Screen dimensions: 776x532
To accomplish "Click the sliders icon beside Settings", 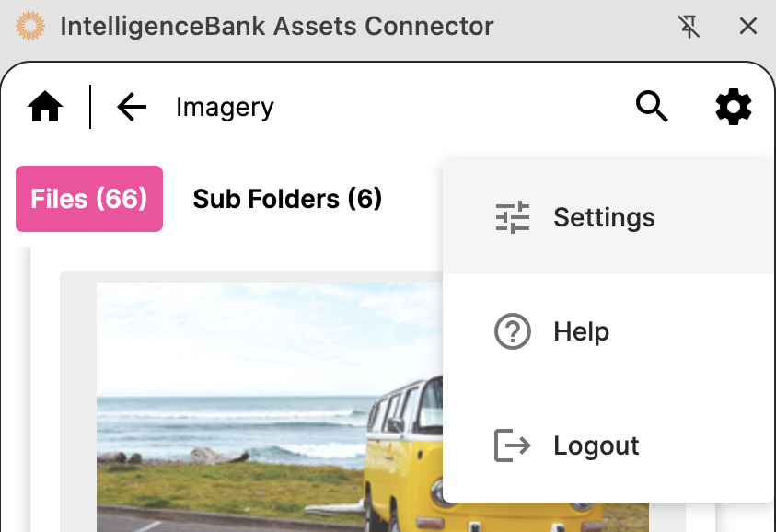I will click(x=513, y=217).
